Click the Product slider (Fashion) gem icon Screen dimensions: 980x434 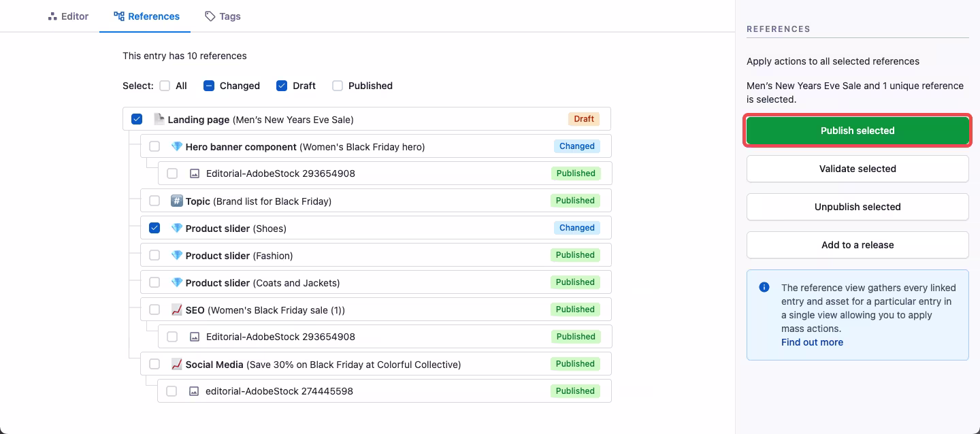coord(177,255)
